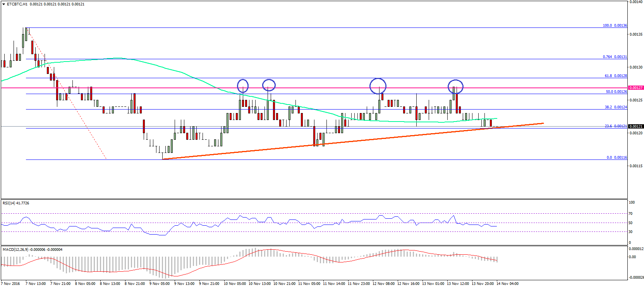Click the '11 Nov 05:00' time label

(x=309, y=284)
